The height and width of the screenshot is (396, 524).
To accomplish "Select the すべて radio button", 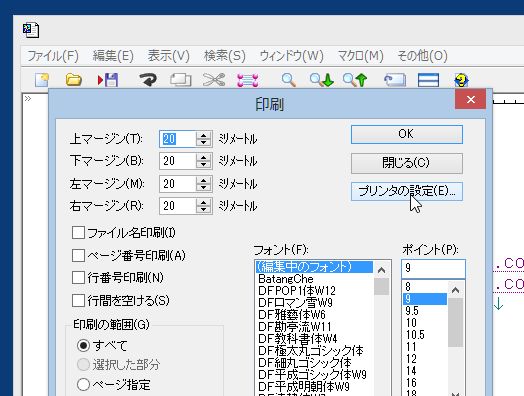I will tap(83, 345).
